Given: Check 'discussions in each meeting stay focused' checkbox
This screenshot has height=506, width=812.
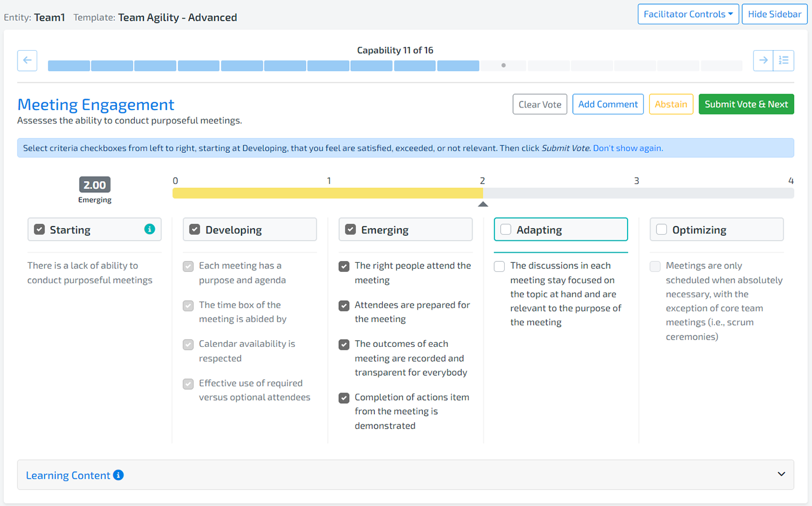Looking at the screenshot, I should [x=500, y=266].
